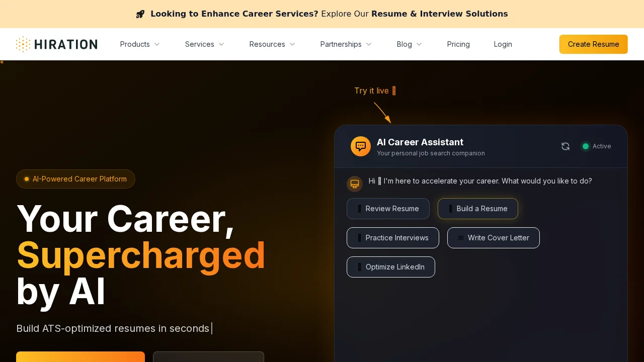
Task: Open the Login page
Action: coord(503,44)
